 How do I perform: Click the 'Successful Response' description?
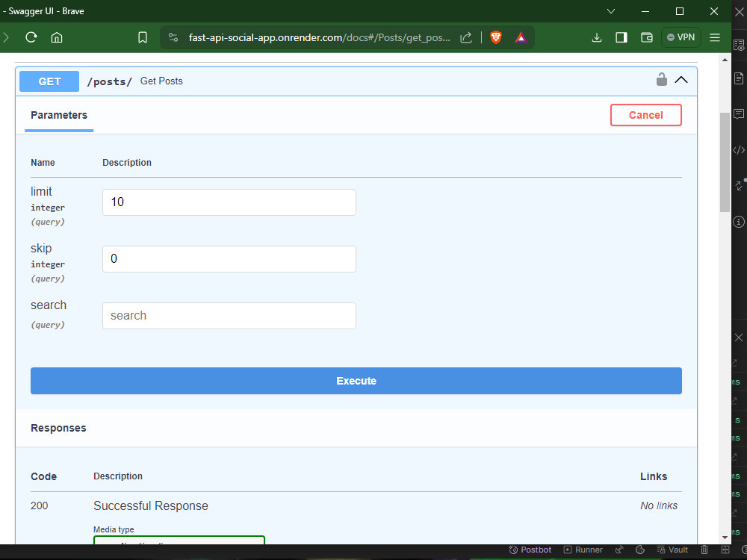click(x=151, y=505)
